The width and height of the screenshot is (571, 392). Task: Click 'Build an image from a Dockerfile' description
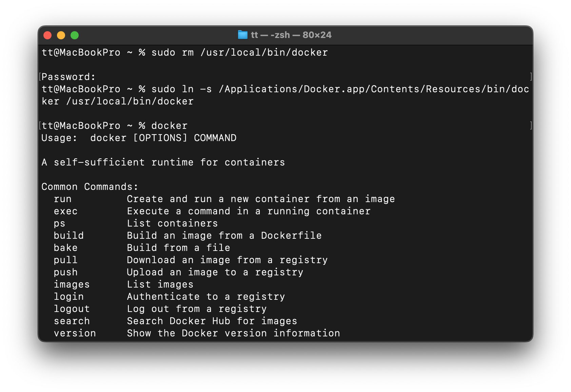224,236
